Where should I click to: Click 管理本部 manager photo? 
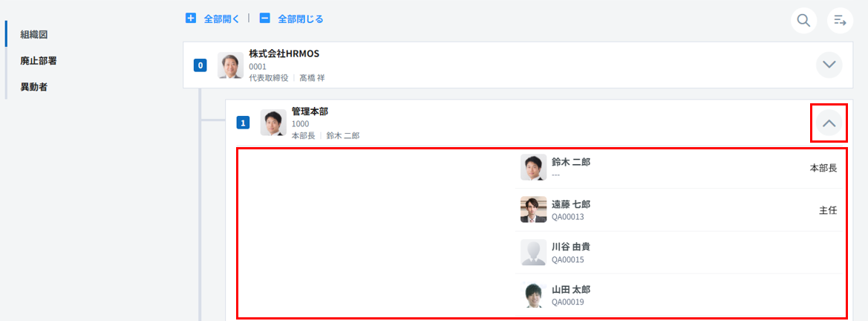click(x=273, y=123)
